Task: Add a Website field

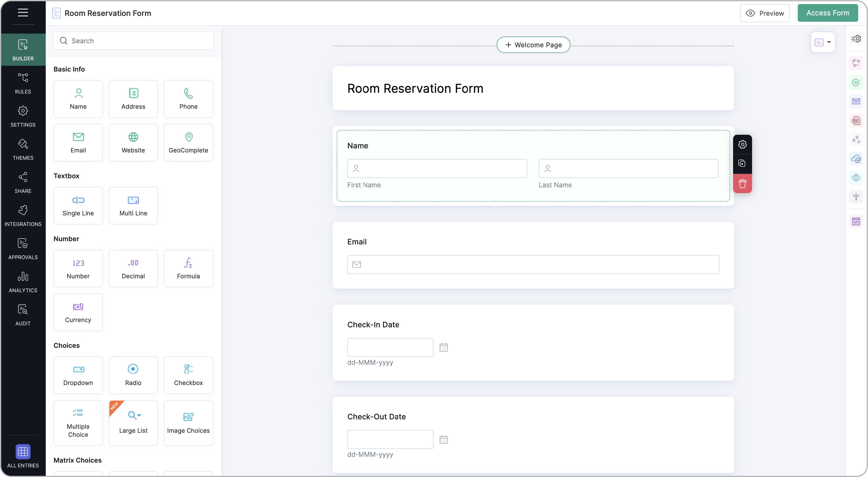Action: pos(133,143)
